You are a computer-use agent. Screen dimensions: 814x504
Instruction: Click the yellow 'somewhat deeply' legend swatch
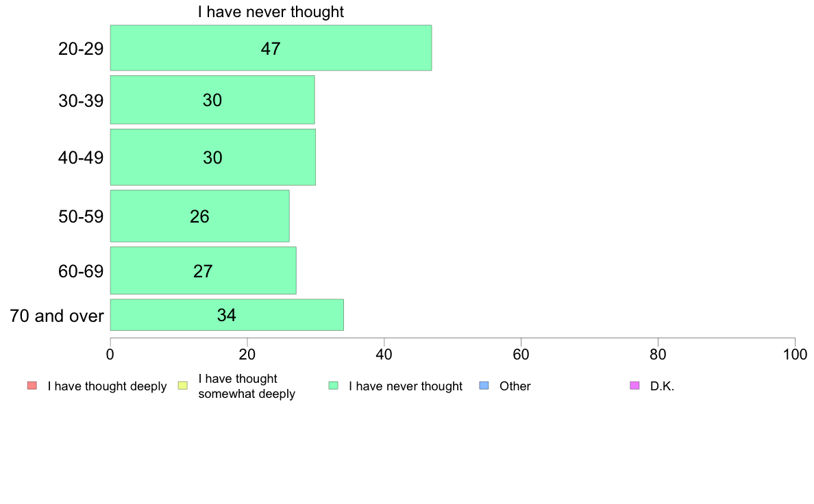183,386
